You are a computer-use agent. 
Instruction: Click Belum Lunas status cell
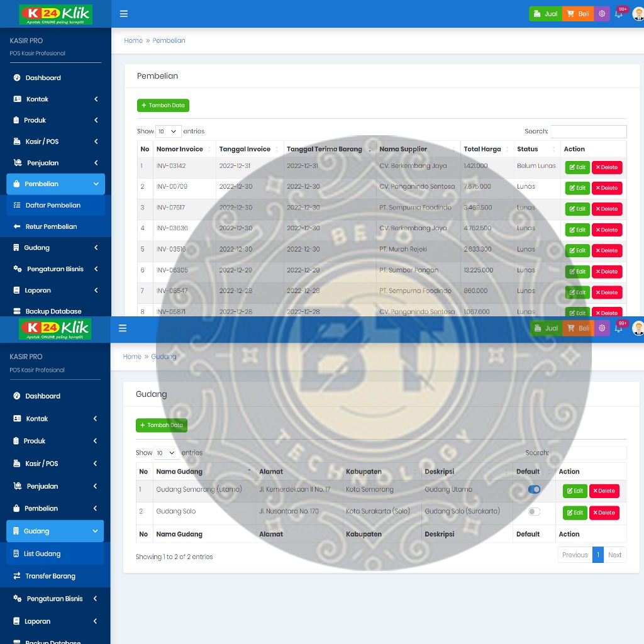(536, 166)
